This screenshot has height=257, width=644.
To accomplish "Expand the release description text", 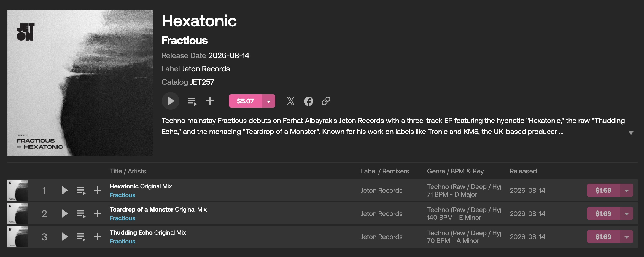I will 631,133.
